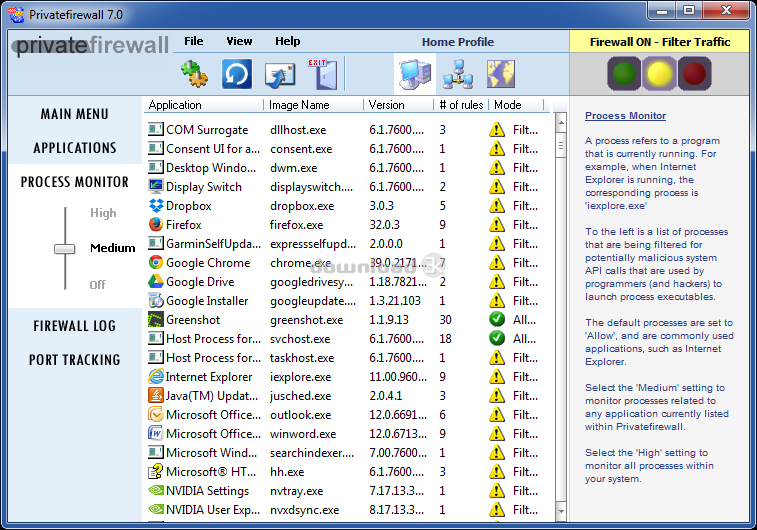Click the Process Monitor help link
This screenshot has height=530, width=757.
(x=625, y=116)
